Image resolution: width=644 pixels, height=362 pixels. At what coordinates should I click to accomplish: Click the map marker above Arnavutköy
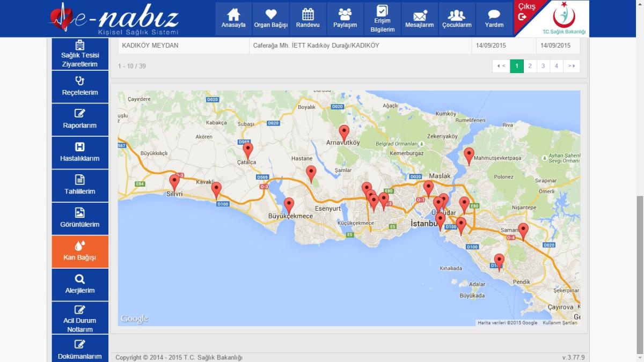coord(344,132)
